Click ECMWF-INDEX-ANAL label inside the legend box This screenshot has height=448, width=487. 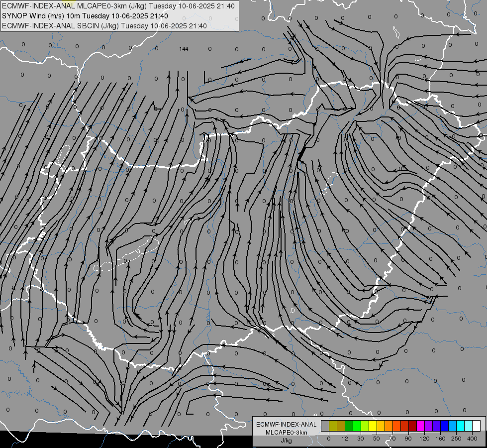tap(287, 425)
